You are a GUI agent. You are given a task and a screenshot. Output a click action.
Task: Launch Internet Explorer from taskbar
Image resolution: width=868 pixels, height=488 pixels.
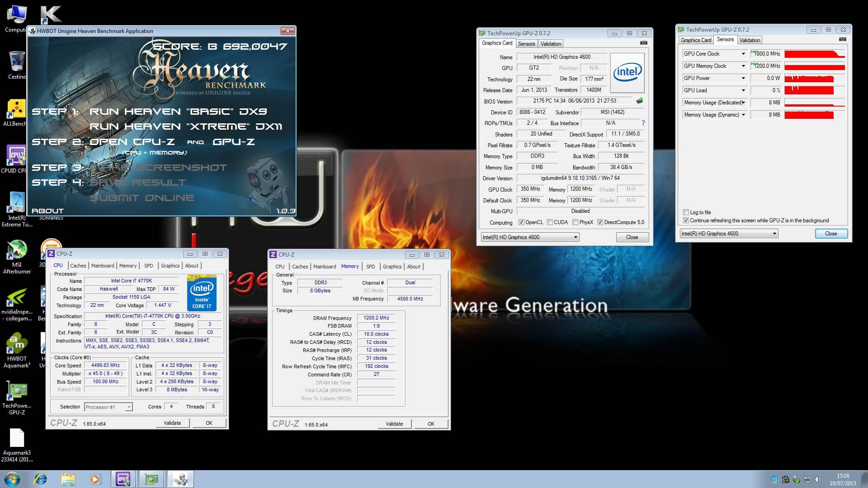pos(41,479)
